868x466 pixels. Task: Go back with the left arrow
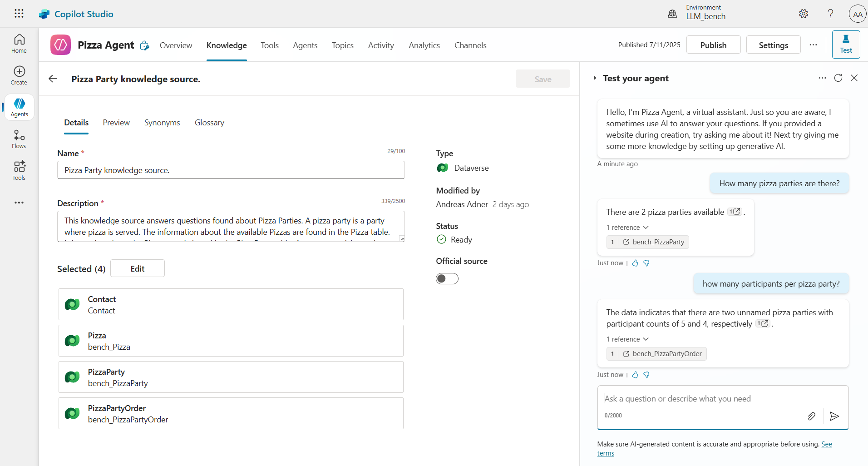pyautogui.click(x=53, y=79)
